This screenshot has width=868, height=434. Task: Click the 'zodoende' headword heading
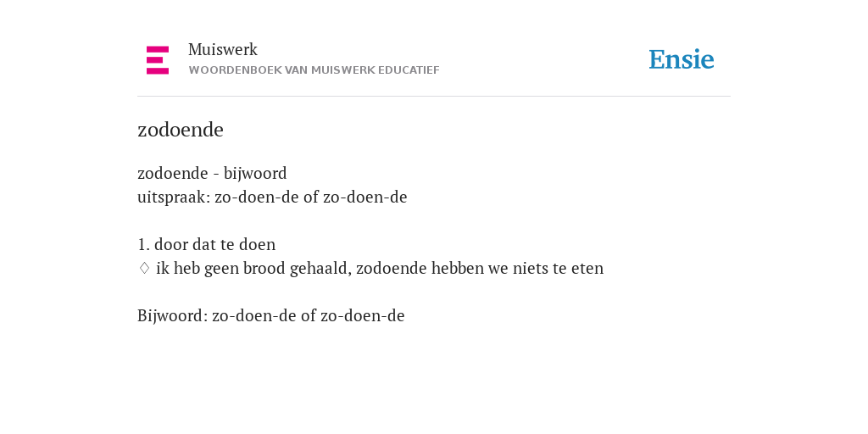(181, 130)
